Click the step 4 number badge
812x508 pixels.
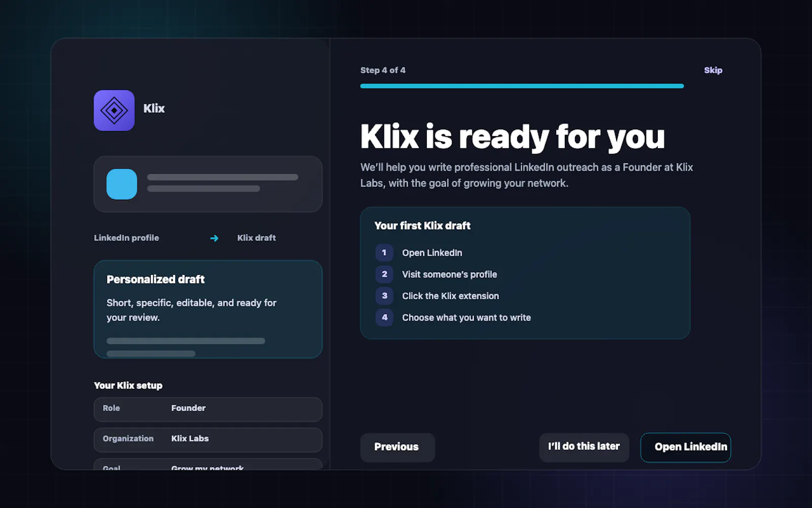[384, 317]
